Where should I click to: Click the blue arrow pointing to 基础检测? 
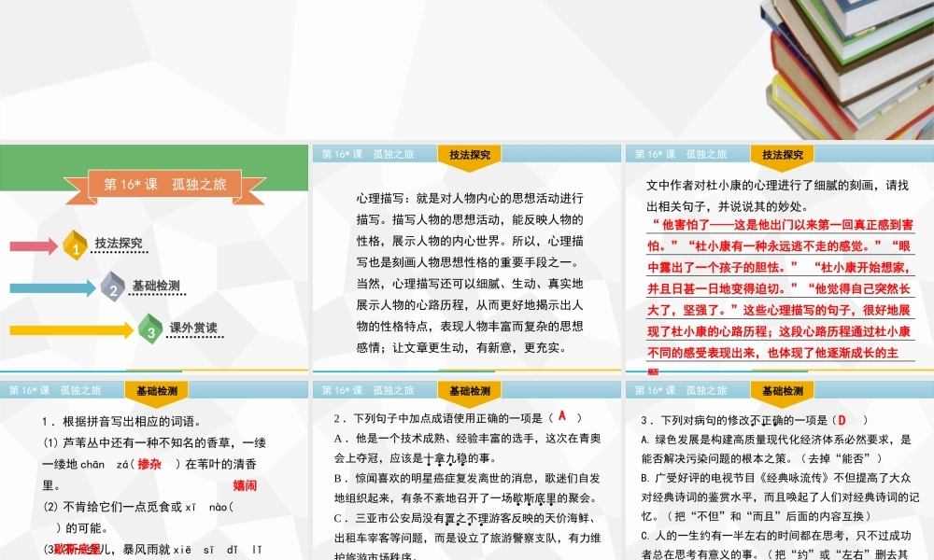52,288
